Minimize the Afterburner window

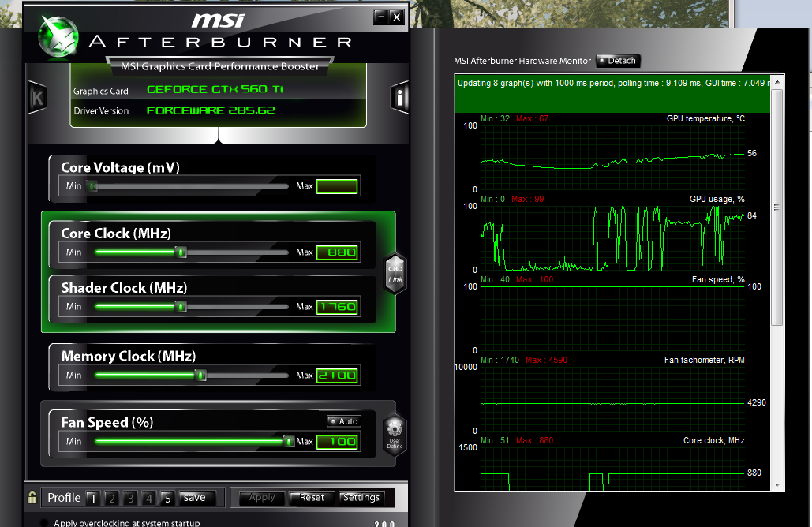pos(381,17)
